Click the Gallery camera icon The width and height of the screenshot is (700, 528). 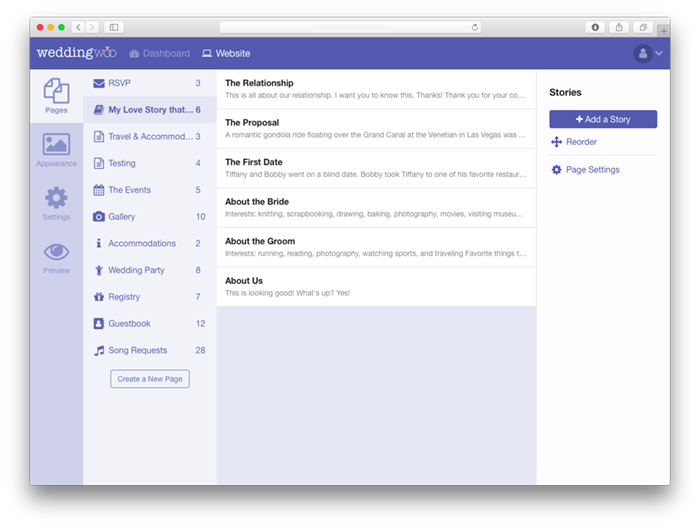click(x=99, y=216)
